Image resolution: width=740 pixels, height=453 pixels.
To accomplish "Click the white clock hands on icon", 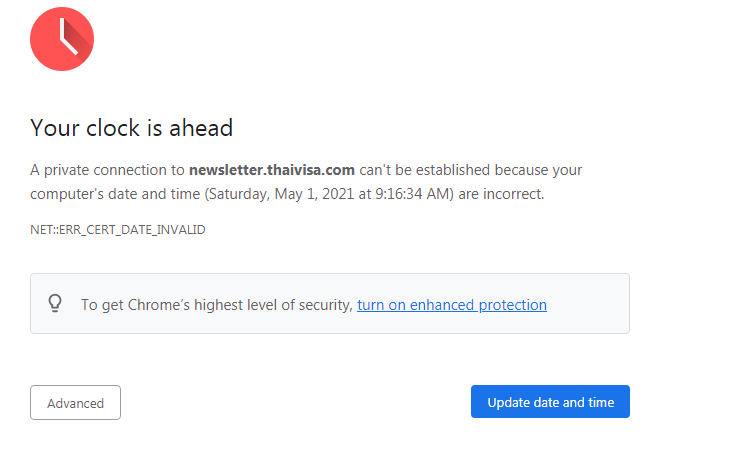I will click(68, 37).
